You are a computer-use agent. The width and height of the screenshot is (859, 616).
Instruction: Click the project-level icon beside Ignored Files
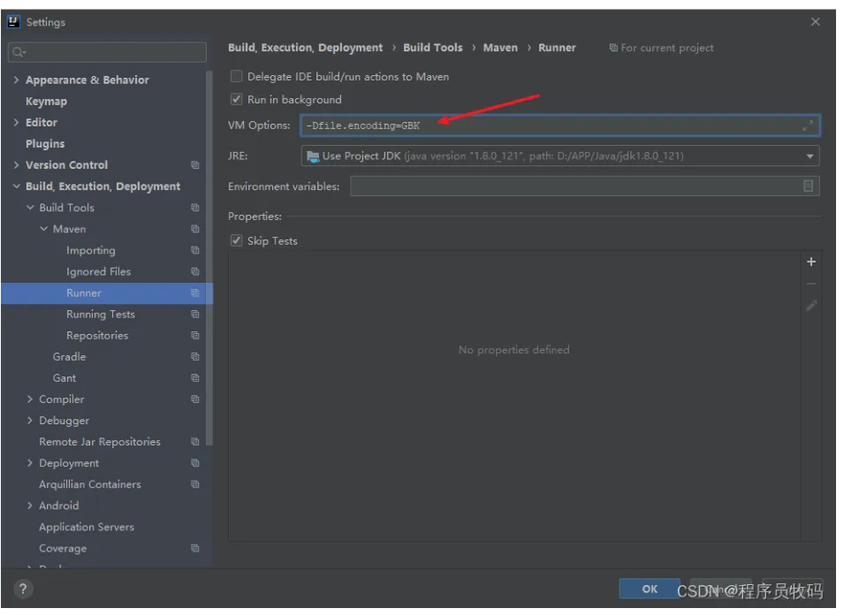click(195, 272)
